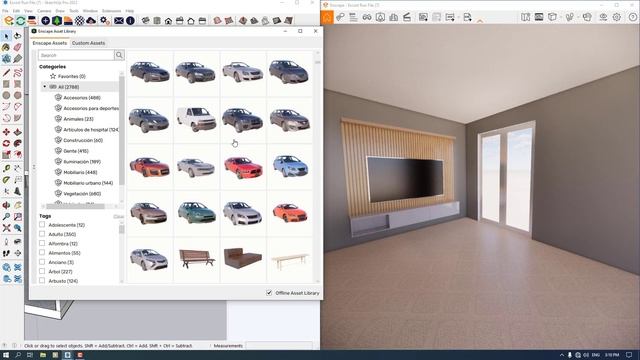Check the Adulto (350) tag
Image resolution: width=640 pixels, height=360 pixels.
[42, 234]
